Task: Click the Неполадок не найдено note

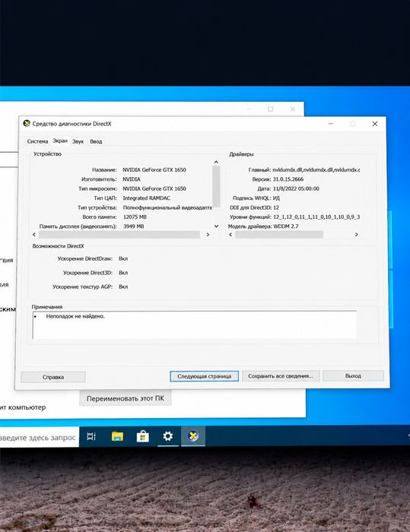Action: click(x=75, y=316)
